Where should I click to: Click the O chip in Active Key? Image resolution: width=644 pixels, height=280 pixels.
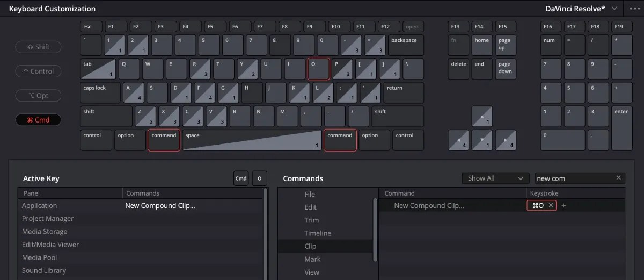pos(259,178)
